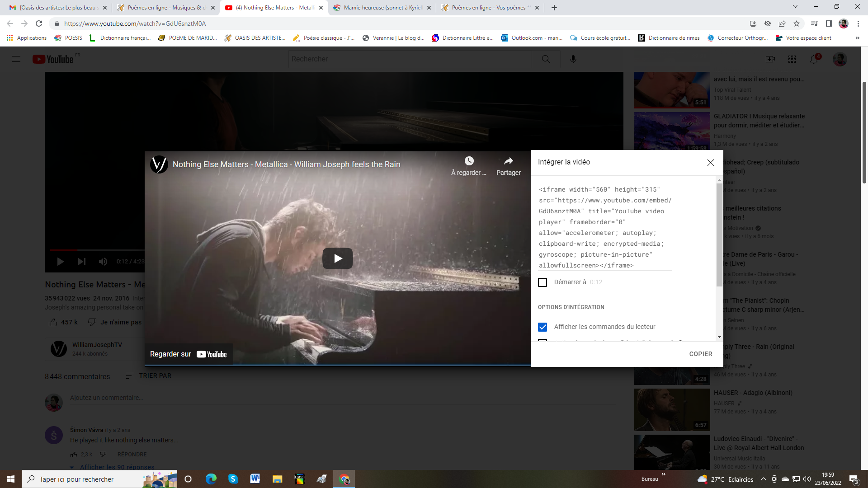Click the COPIER button
Image resolution: width=868 pixels, height=488 pixels.
click(x=700, y=354)
